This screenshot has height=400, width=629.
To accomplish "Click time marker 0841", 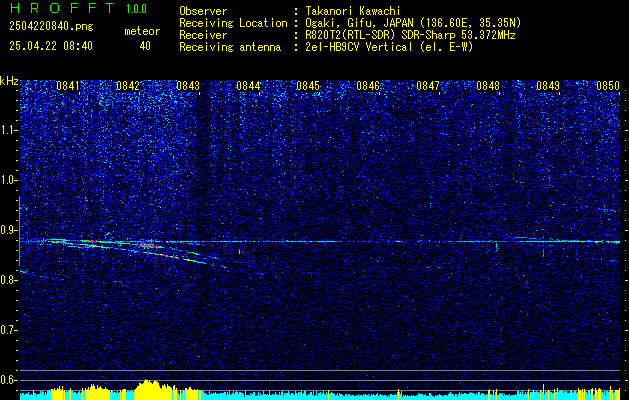I will click(68, 86).
